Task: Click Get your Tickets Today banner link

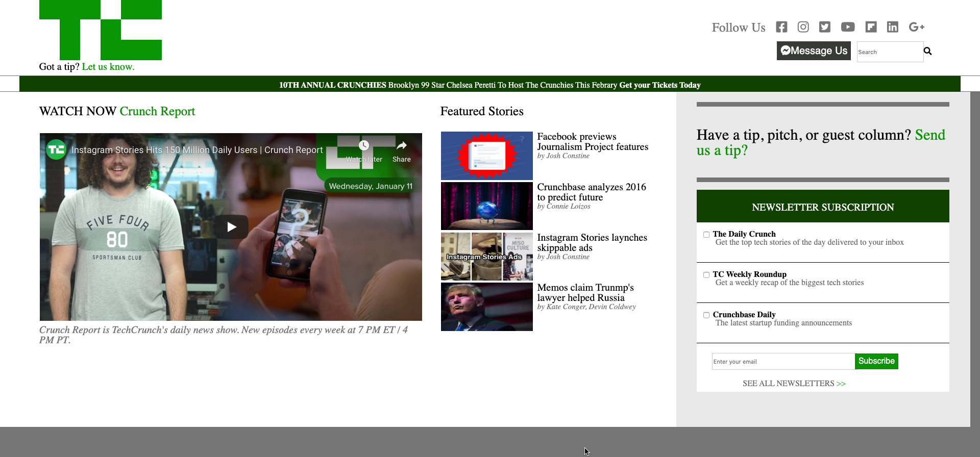Action: pyautogui.click(x=659, y=85)
